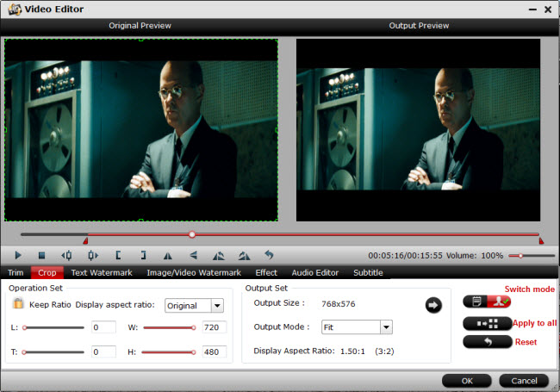Click the T crop slider
Screen dimensions: 560x392
pyautogui.click(x=53, y=352)
